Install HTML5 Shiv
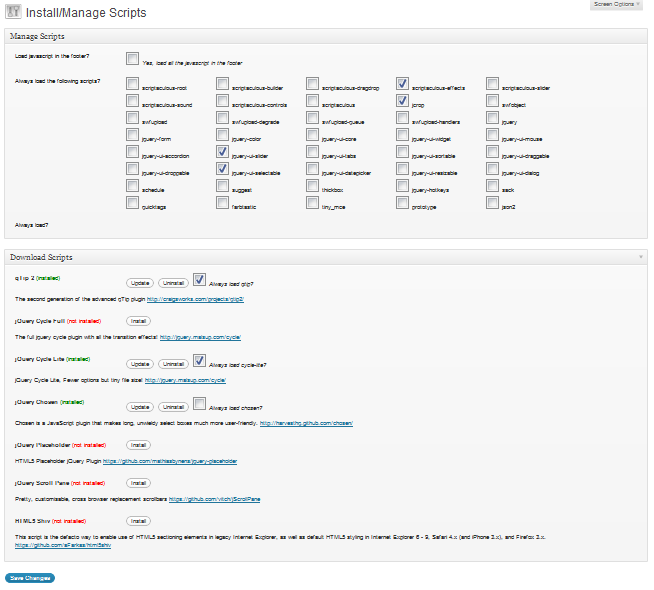 click(138, 521)
